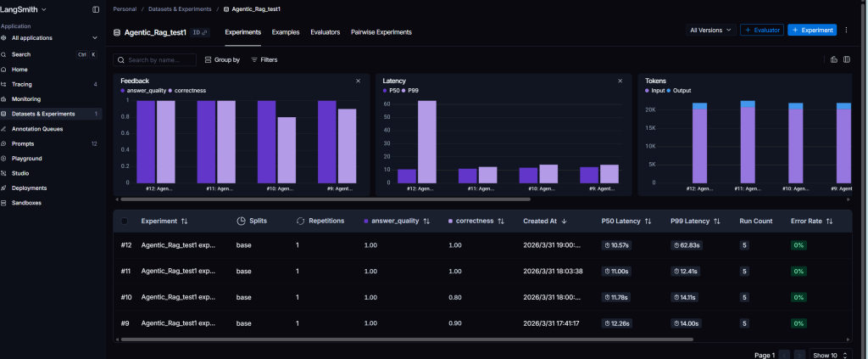The height and width of the screenshot is (359, 868).
Task: Click the Repetitions column header
Action: (x=320, y=221)
